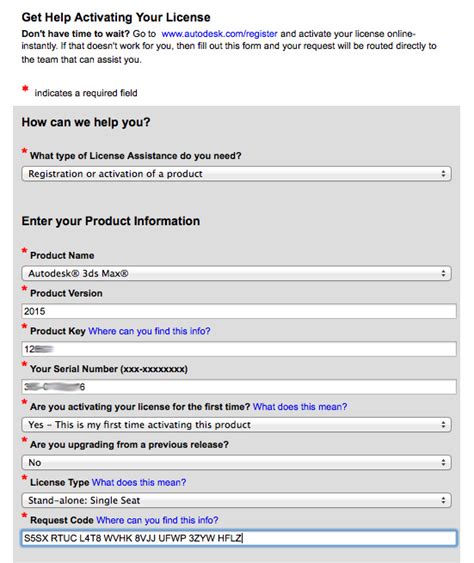This screenshot has height=563, width=474.
Task: Click into the Product Key input field
Action: 239,349
